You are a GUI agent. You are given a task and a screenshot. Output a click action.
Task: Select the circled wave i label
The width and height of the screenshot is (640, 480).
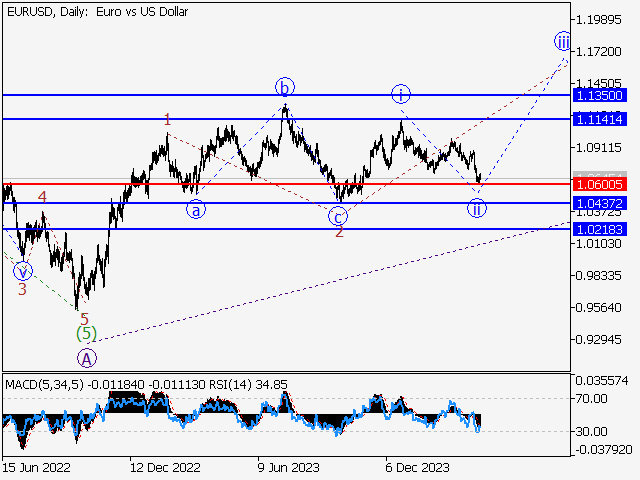tap(401, 94)
